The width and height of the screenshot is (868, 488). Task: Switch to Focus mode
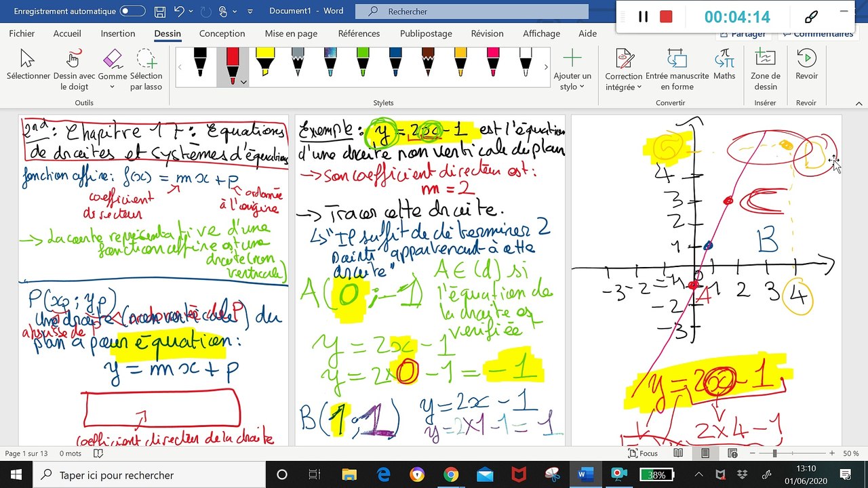tap(642, 453)
